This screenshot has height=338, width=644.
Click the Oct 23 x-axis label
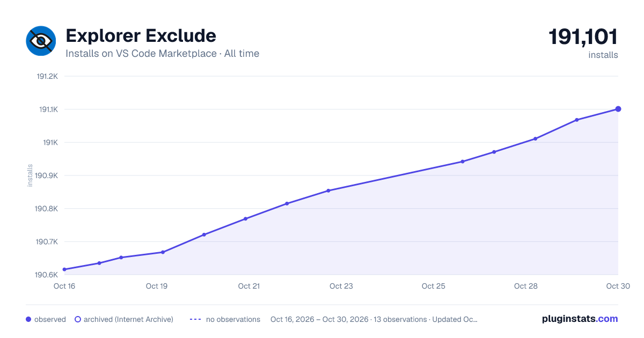pos(341,286)
